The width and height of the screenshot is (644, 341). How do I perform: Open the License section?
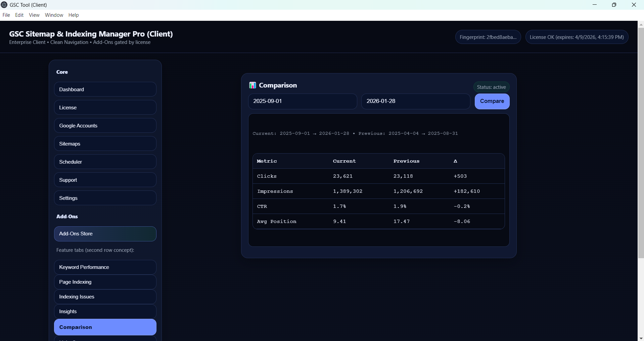point(105,108)
